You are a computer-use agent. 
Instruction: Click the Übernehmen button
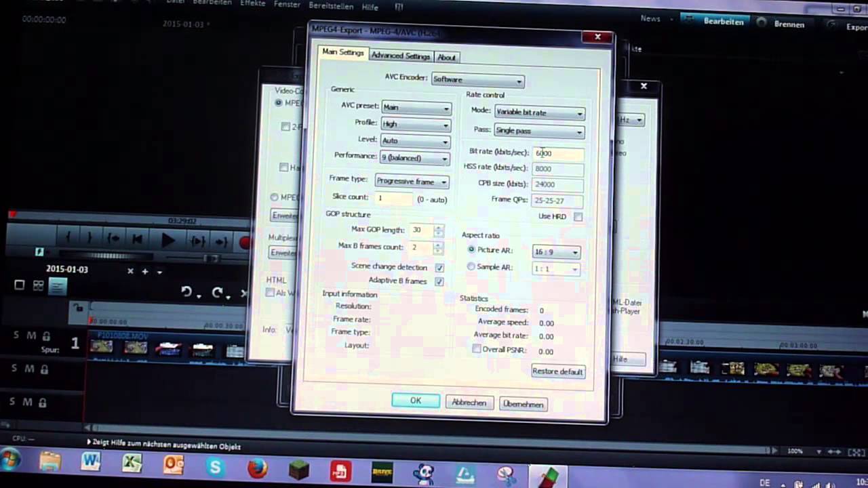523,404
